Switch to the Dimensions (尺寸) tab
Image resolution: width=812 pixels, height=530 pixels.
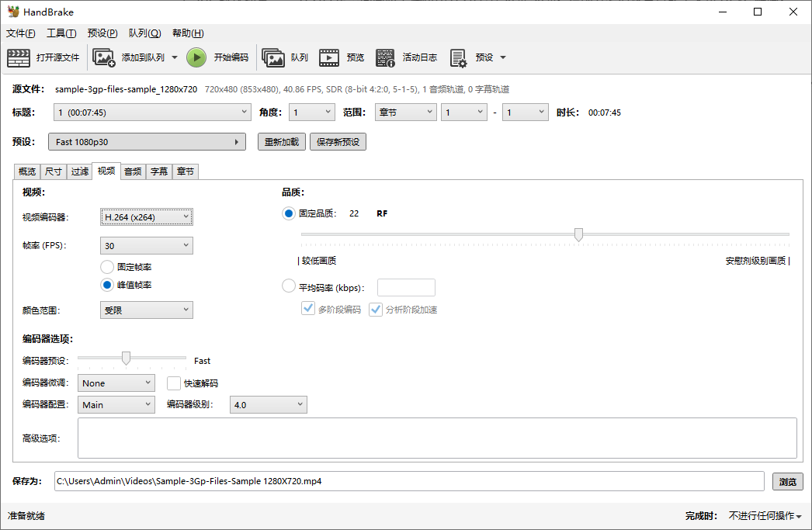tap(54, 171)
